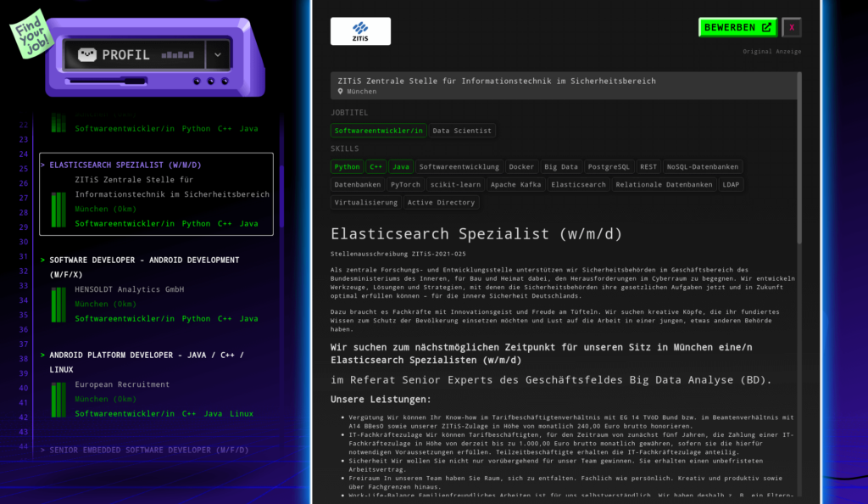
Task: Click the green match bars of HENSOLDT Analytics job
Action: coord(58,304)
